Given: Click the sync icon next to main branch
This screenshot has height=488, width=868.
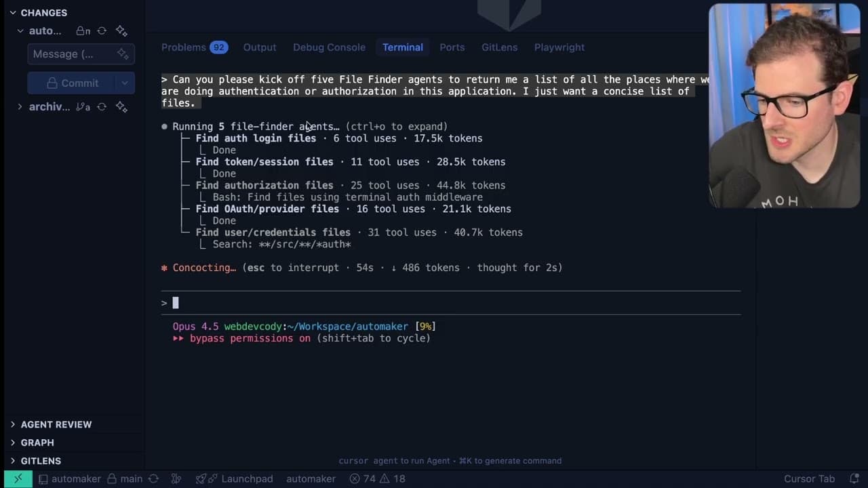Looking at the screenshot, I should pos(154,479).
